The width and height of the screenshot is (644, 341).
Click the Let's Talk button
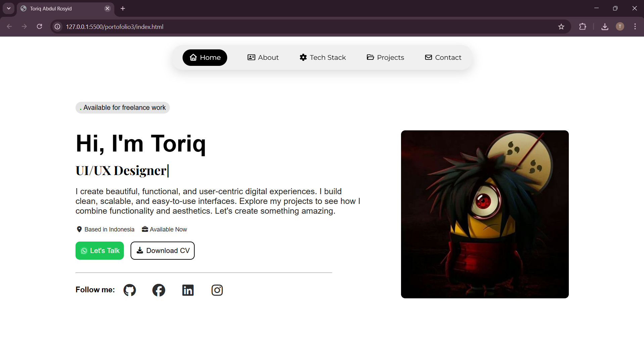click(100, 251)
